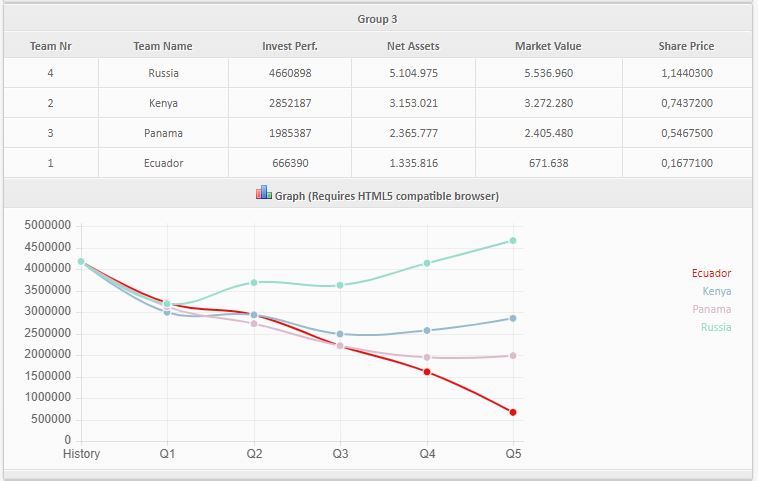
Task: Click the Russia team name cell
Action: click(x=163, y=73)
